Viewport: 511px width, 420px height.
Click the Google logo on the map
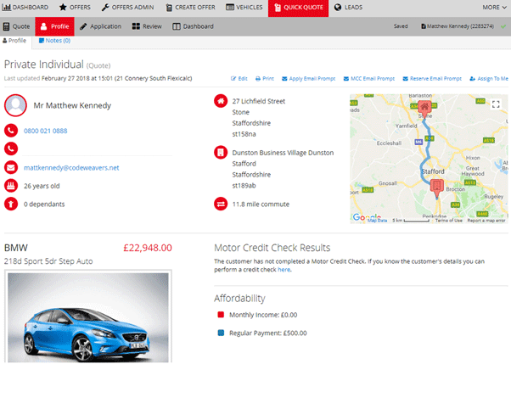[x=367, y=217]
